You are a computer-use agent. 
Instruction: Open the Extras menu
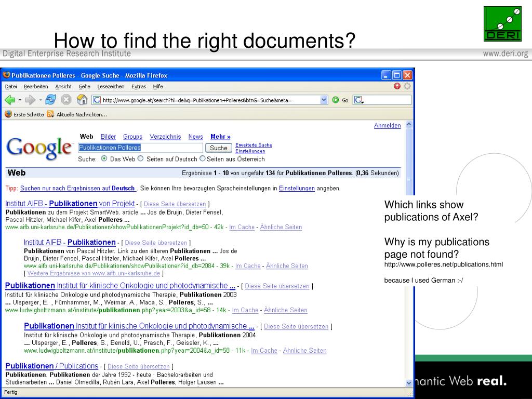pyautogui.click(x=138, y=87)
